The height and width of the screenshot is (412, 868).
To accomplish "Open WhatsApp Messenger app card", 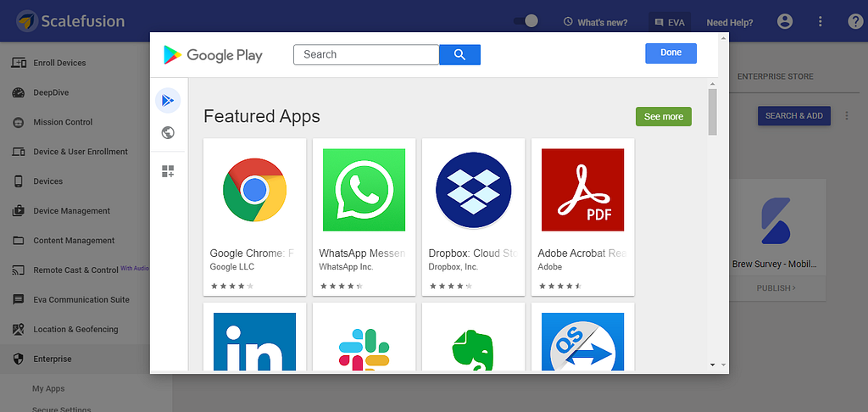I will pos(364,217).
